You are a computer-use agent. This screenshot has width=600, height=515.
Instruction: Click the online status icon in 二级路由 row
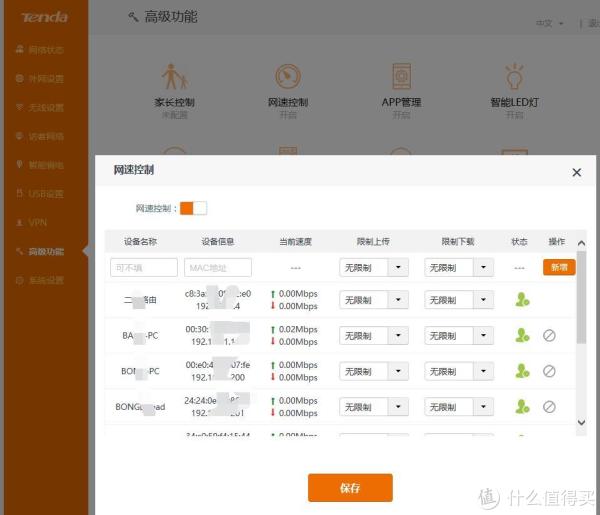tap(522, 300)
